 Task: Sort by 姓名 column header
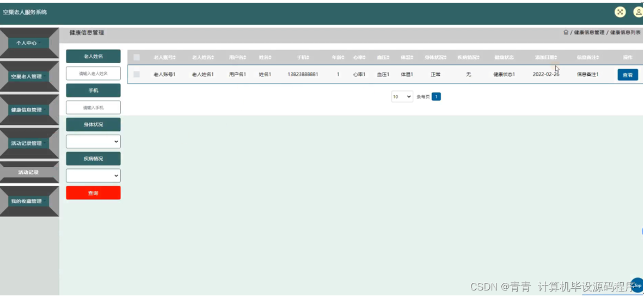(x=265, y=58)
